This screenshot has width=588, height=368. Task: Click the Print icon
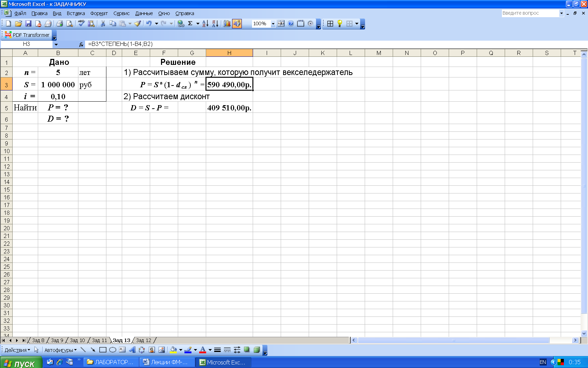59,23
